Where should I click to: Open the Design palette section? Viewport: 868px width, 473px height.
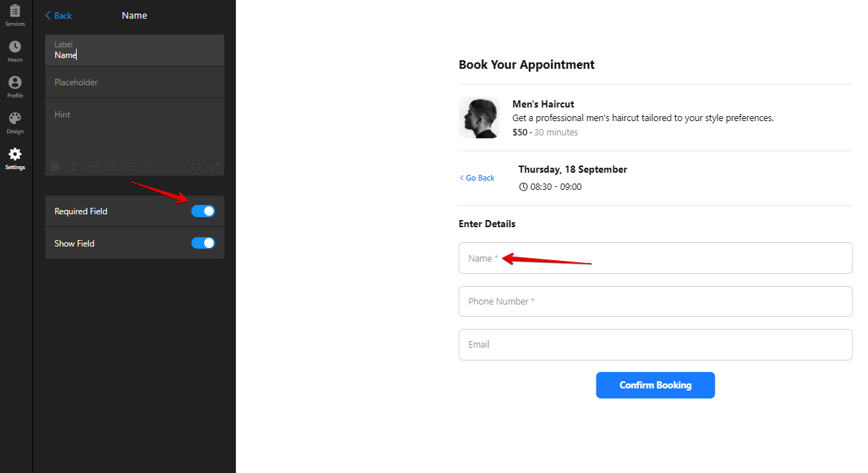(15, 123)
